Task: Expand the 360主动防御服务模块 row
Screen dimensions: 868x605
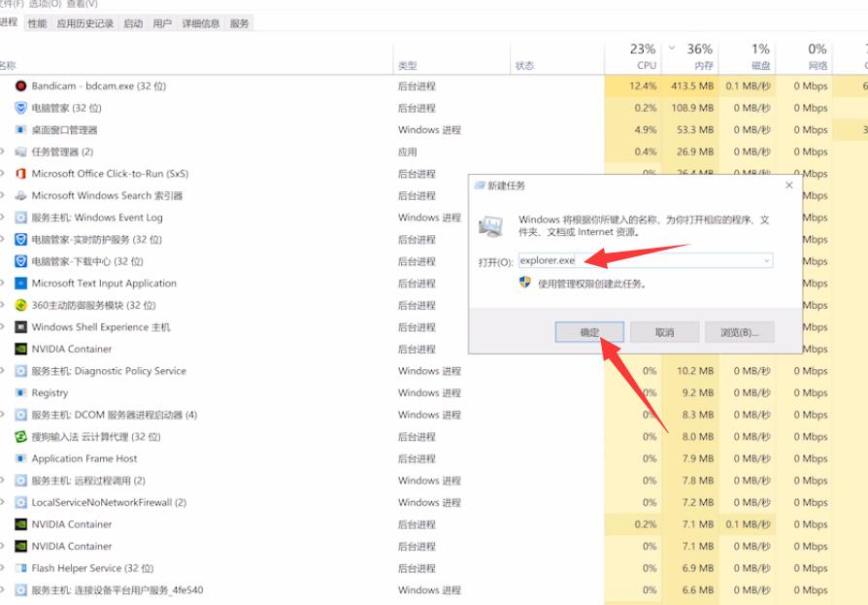Action: 2,305
